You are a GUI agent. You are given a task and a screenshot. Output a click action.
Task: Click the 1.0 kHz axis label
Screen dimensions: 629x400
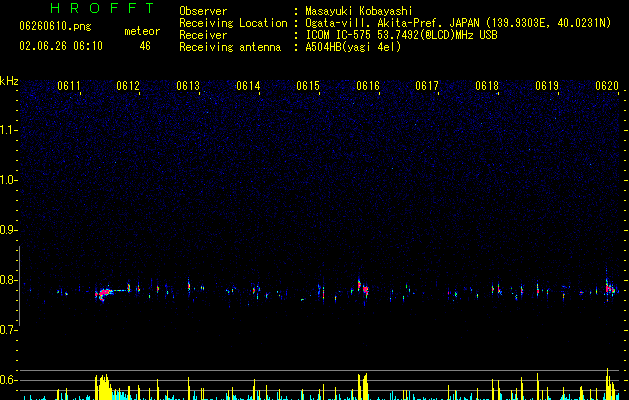(x=9, y=180)
